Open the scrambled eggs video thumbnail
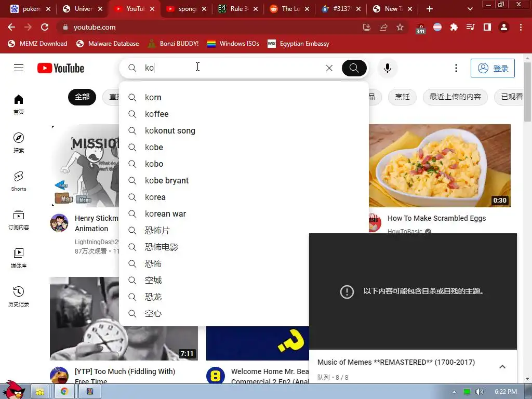 point(440,166)
